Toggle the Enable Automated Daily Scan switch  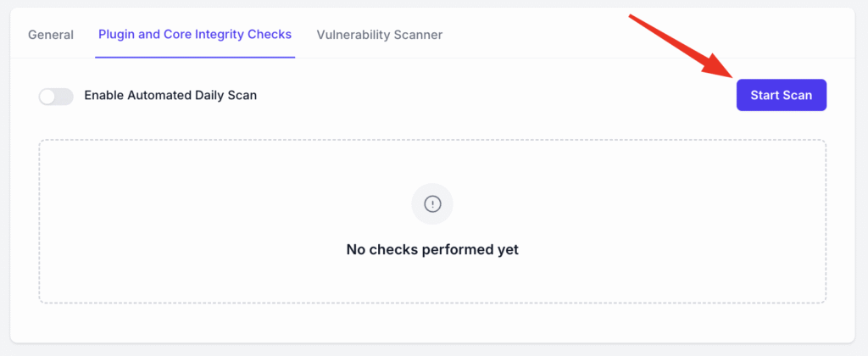coord(56,96)
